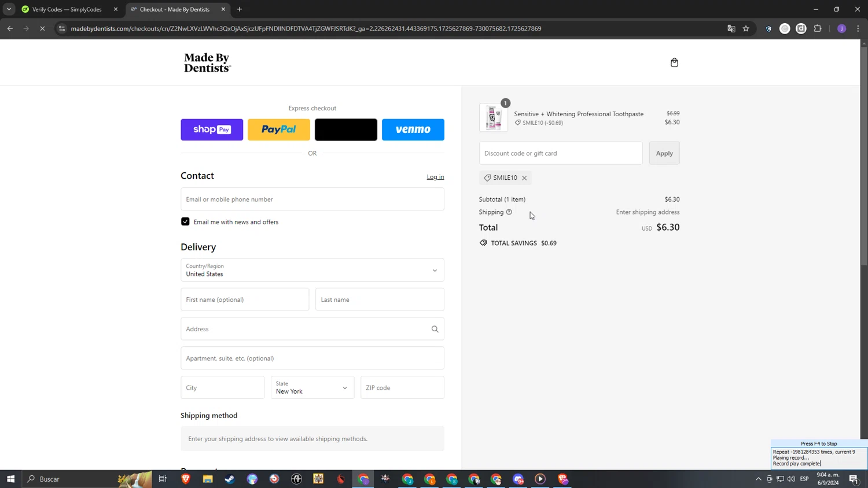Click the toothpaste product thumbnail
Image resolution: width=868 pixels, height=488 pixels.
[494, 117]
